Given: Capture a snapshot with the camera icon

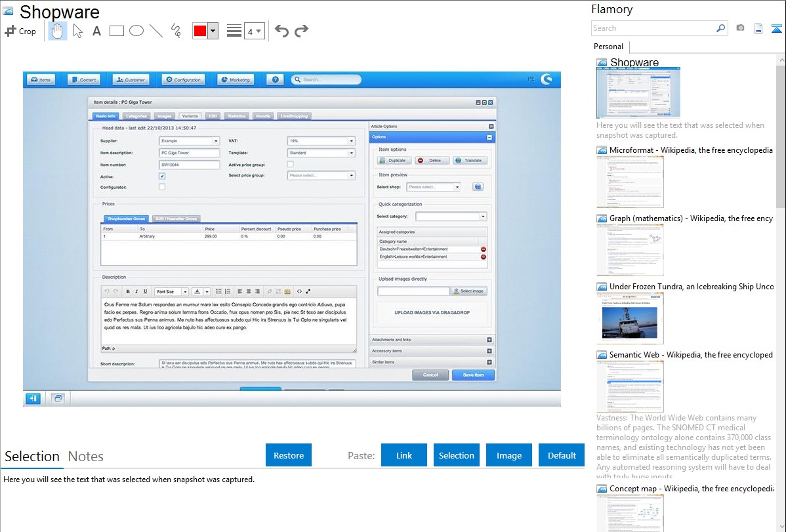Looking at the screenshot, I should (x=740, y=28).
